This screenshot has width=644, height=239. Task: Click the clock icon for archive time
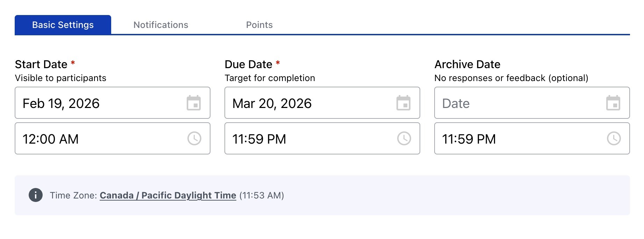[x=614, y=139]
